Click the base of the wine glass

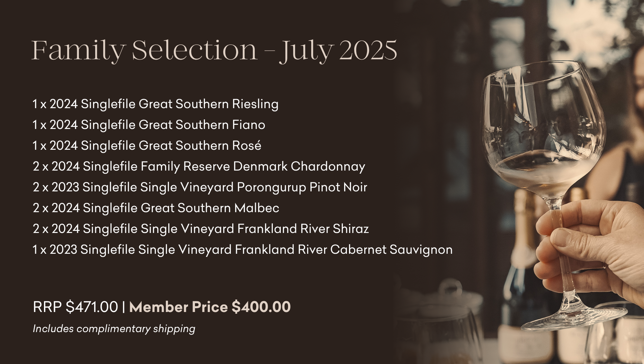click(x=573, y=317)
